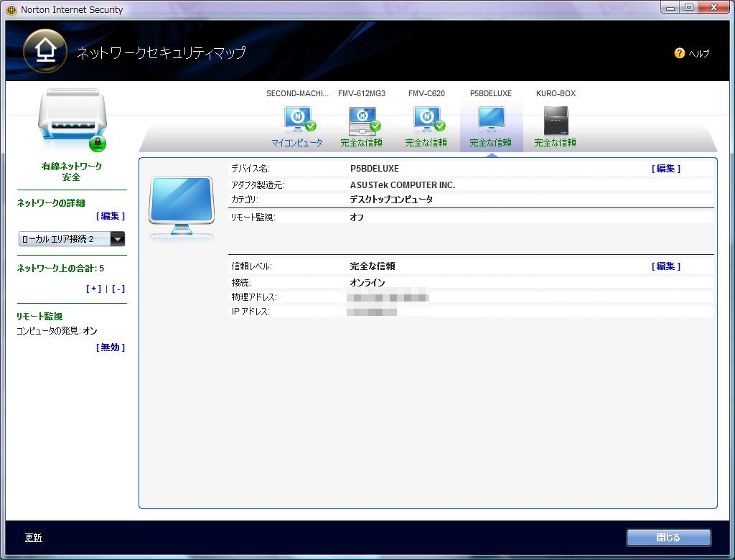Edit network details in left panel
The image size is (735, 560).
(x=111, y=216)
